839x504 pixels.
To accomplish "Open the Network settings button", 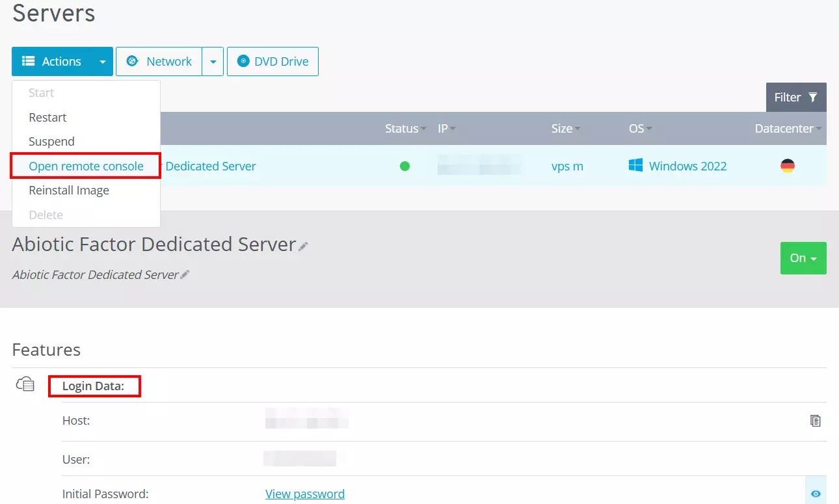I will click(159, 61).
